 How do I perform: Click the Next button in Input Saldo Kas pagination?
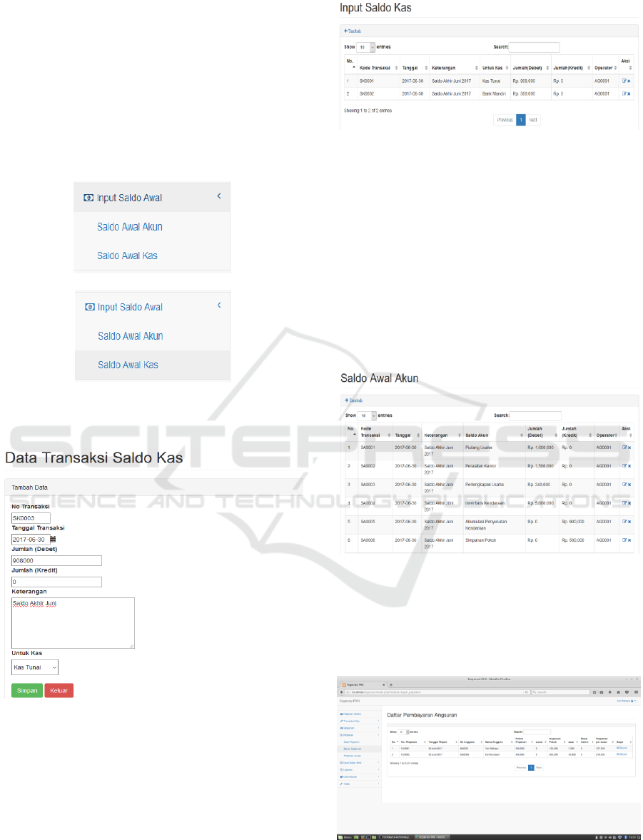(534, 120)
